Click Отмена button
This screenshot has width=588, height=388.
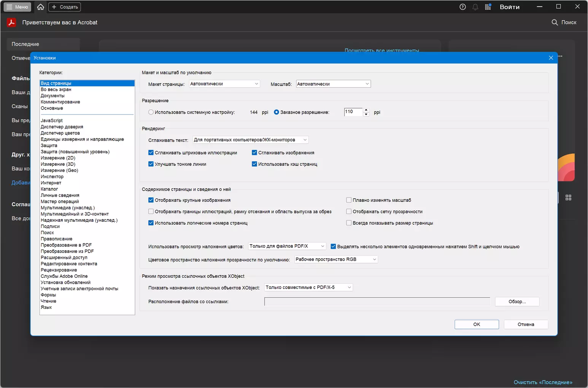click(x=526, y=324)
